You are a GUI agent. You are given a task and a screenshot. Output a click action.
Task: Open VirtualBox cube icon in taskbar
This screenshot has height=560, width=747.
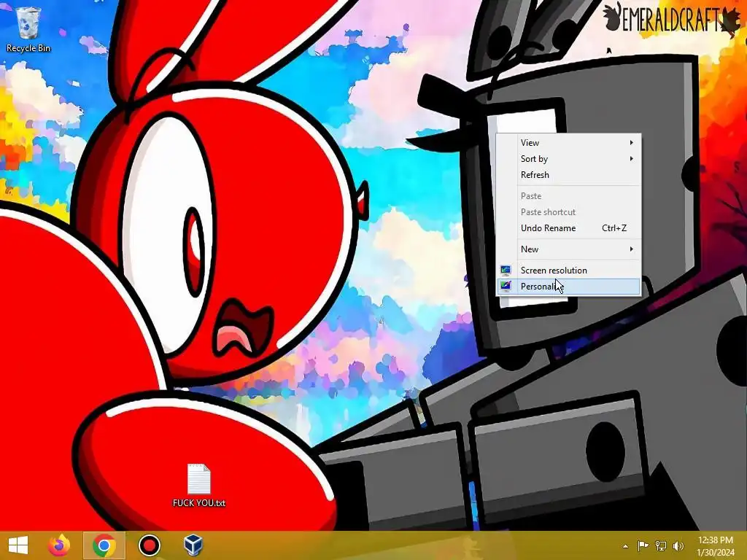(193, 545)
